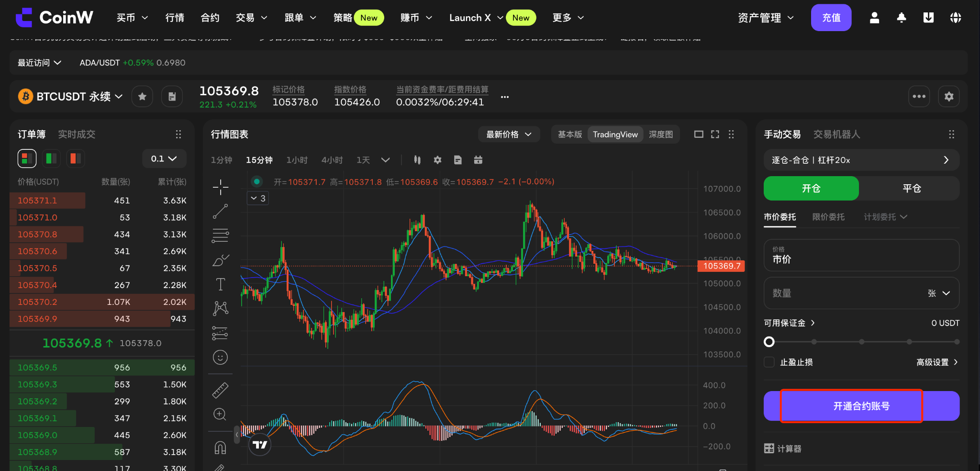Click the 开通合约账号 button

(861, 406)
